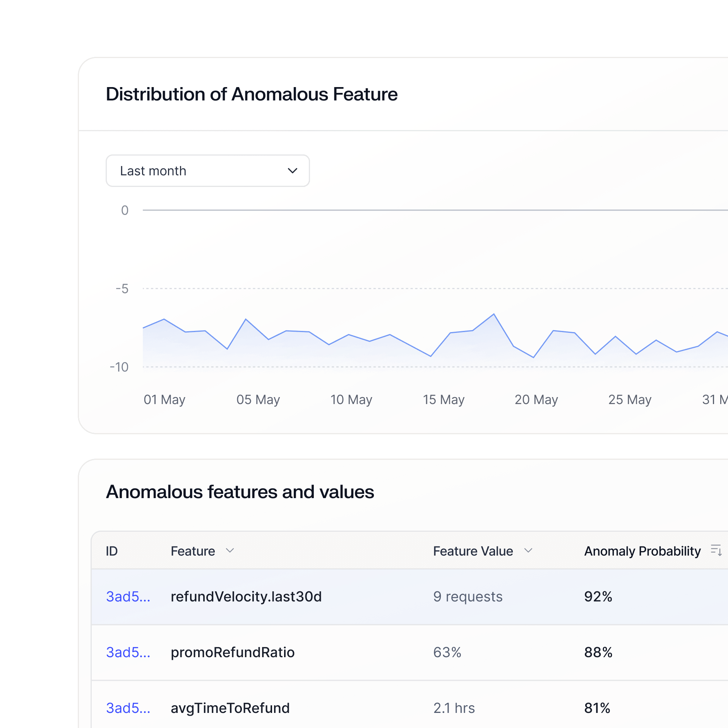Image resolution: width=728 pixels, height=728 pixels.
Task: Click the 25 May axis label
Action: [x=630, y=399]
